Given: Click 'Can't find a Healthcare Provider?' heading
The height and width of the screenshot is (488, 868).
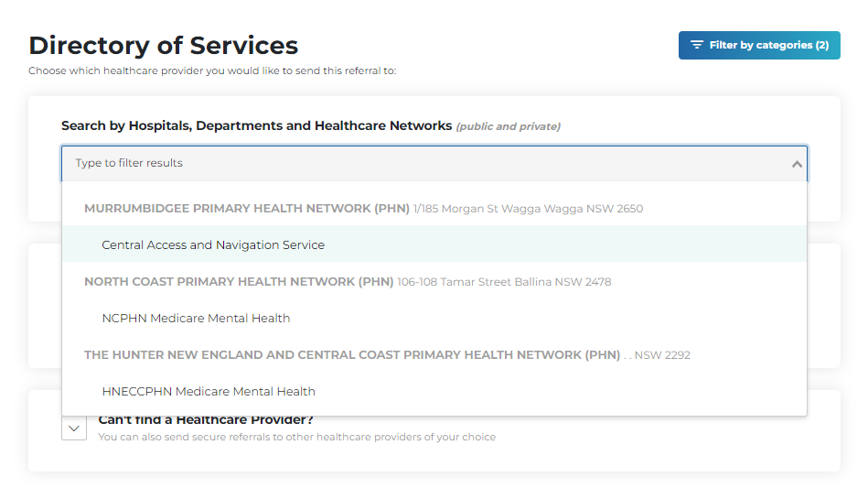Looking at the screenshot, I should (206, 420).
